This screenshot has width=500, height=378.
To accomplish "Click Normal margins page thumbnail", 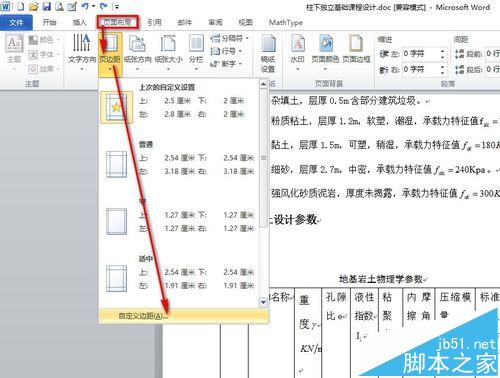I will click(116, 164).
